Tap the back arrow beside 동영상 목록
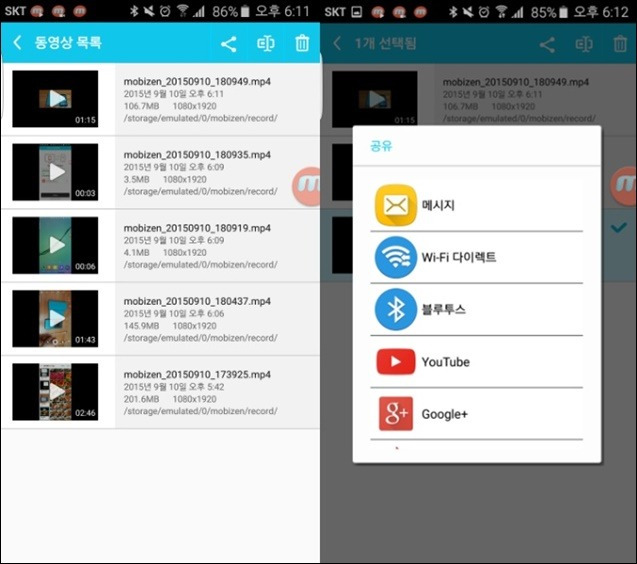Screen dimensions: 637x564 coord(17,42)
